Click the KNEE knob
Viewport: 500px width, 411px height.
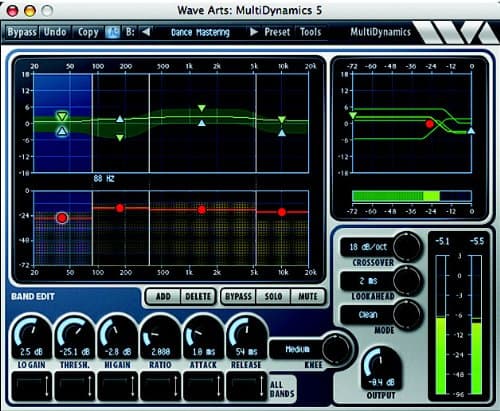(x=336, y=349)
